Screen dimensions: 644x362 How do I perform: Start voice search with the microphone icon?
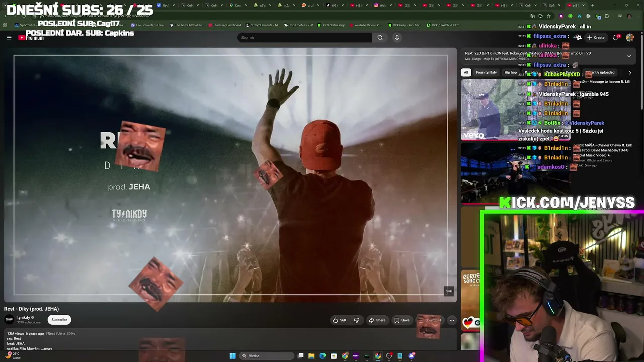(x=397, y=38)
